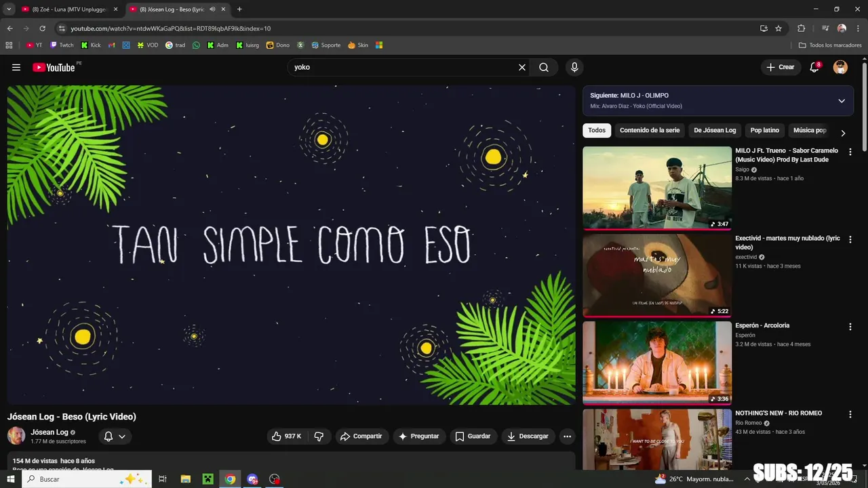Reload the page with the refresh icon
Viewport: 868px width, 488px height.
(x=42, y=28)
